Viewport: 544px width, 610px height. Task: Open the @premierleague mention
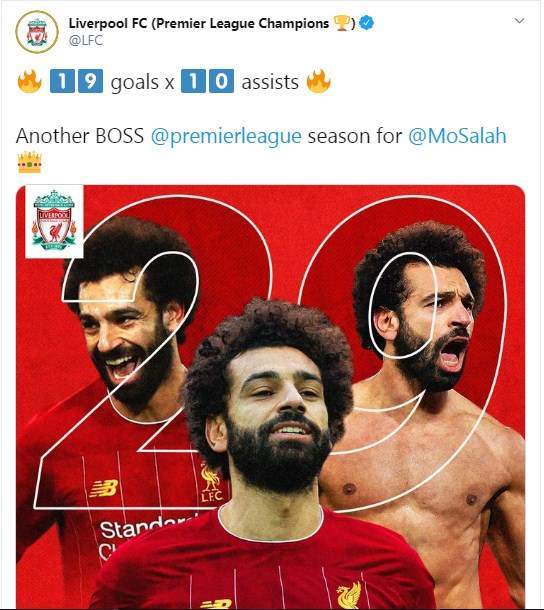(226, 136)
